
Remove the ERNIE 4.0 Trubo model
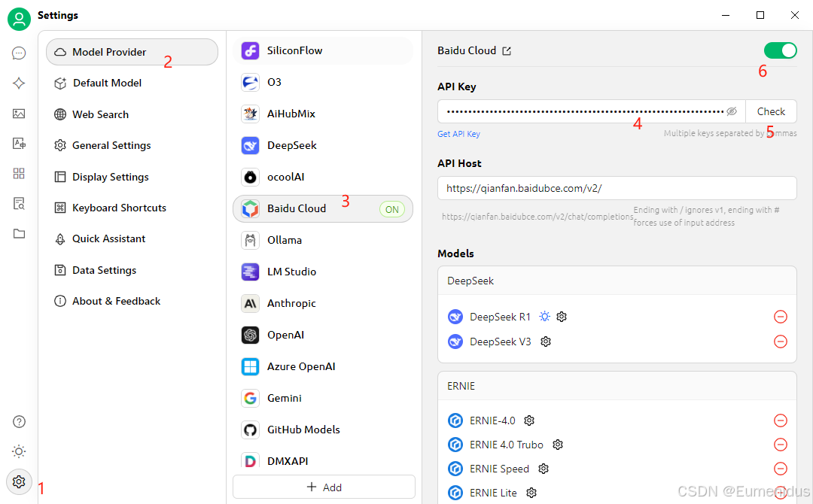(781, 445)
